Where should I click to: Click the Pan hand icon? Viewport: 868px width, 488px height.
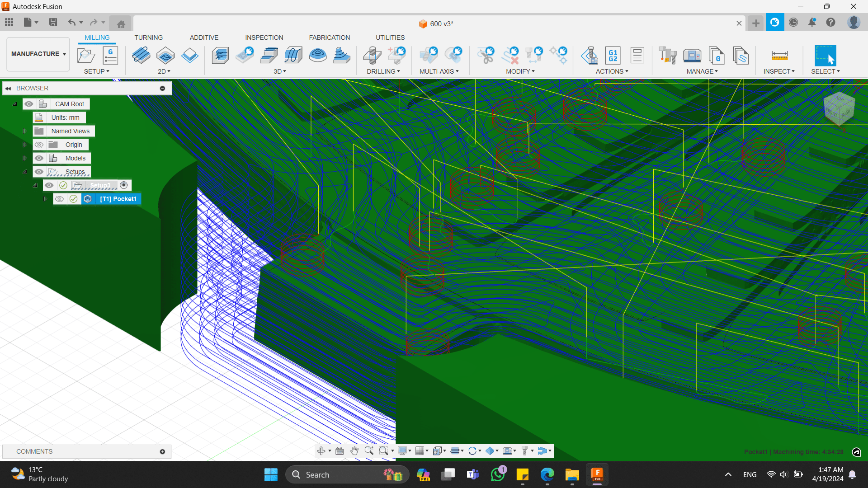pos(354,450)
